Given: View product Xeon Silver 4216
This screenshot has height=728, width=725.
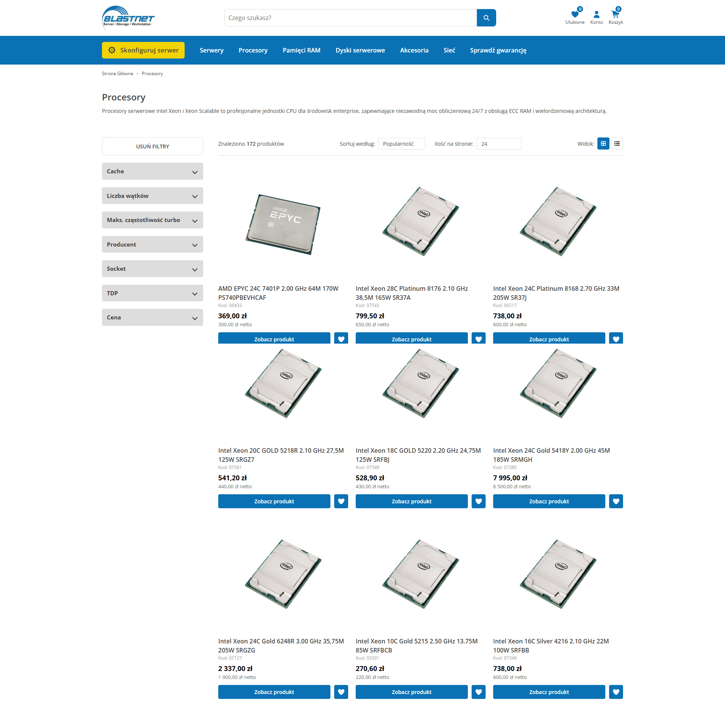Looking at the screenshot, I should pyautogui.click(x=549, y=692).
